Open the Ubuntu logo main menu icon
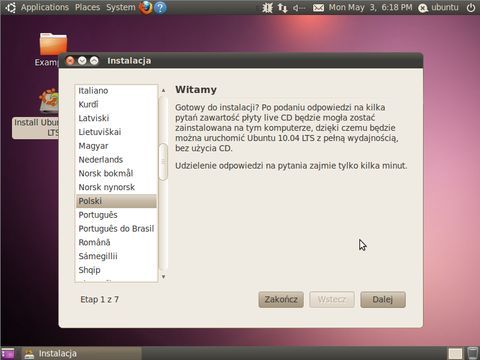 pyautogui.click(x=10, y=7)
